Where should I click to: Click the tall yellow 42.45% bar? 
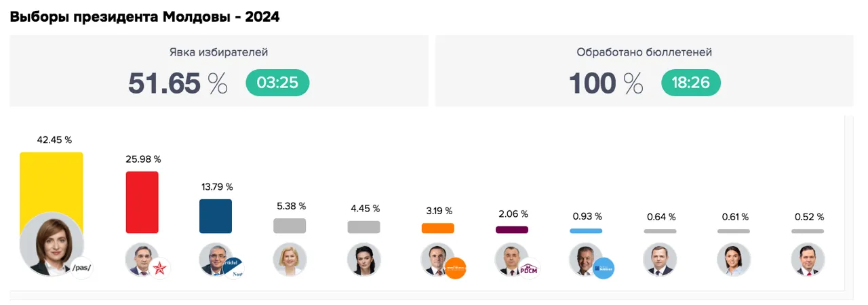(52, 183)
